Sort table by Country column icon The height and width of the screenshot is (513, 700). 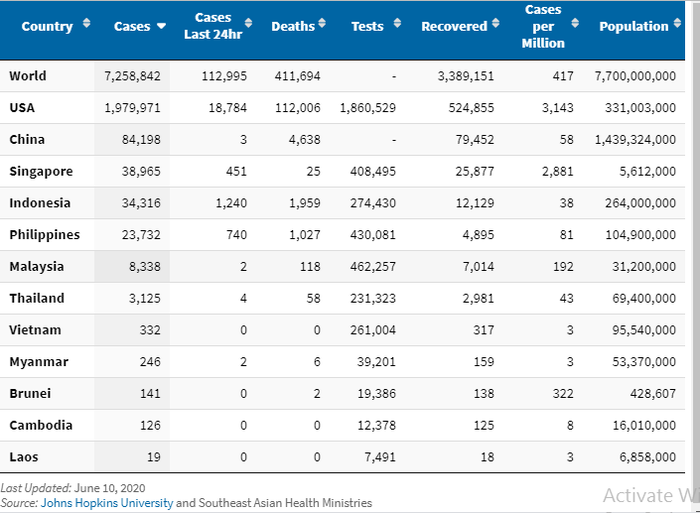point(86,25)
